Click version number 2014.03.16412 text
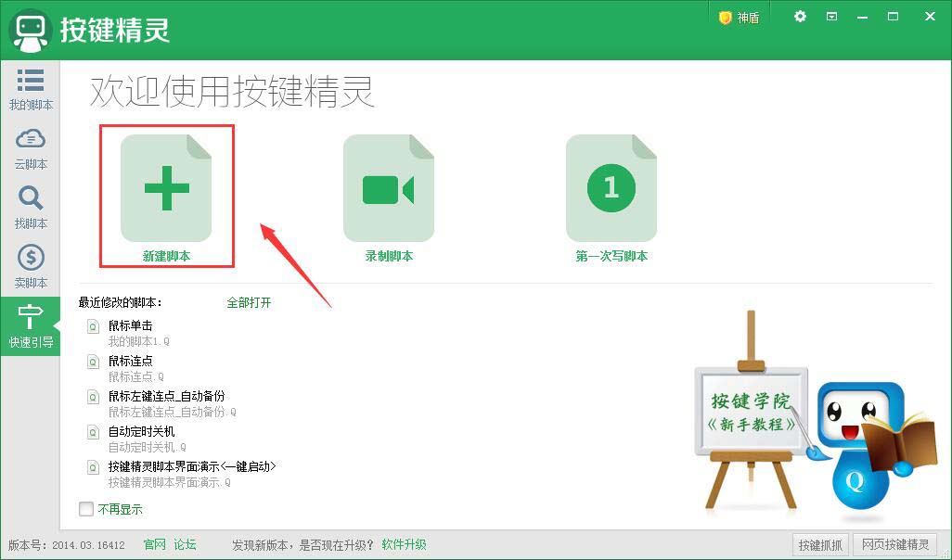The image size is (952, 560). click(x=89, y=545)
